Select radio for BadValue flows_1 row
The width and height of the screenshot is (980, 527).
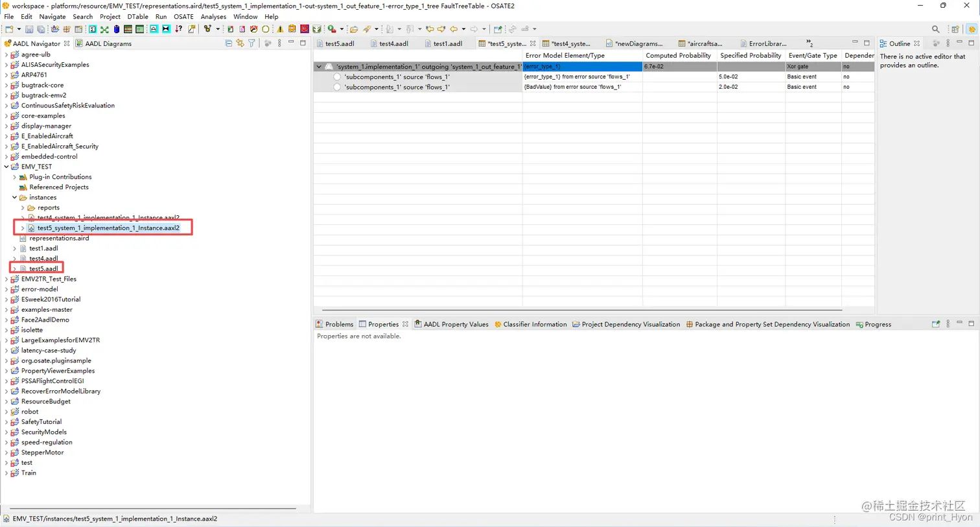(x=337, y=87)
